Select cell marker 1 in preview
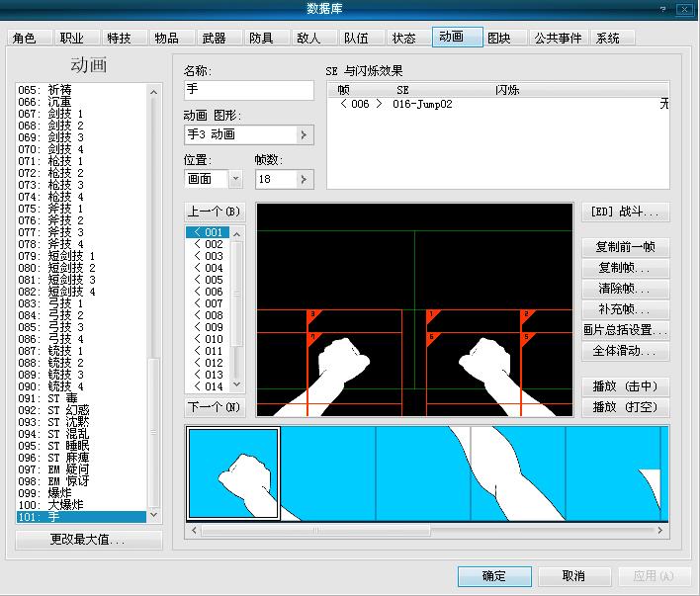Image resolution: width=700 pixels, height=596 pixels. tap(432, 315)
